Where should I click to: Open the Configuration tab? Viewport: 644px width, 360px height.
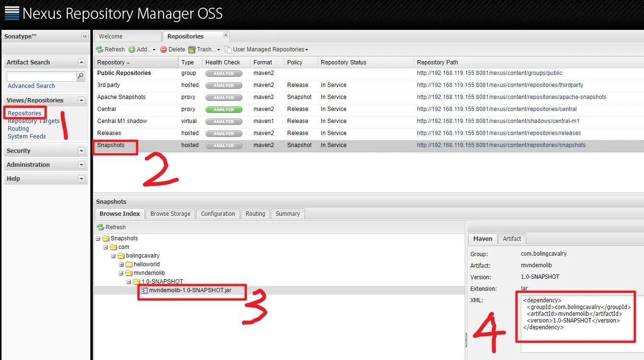point(218,214)
